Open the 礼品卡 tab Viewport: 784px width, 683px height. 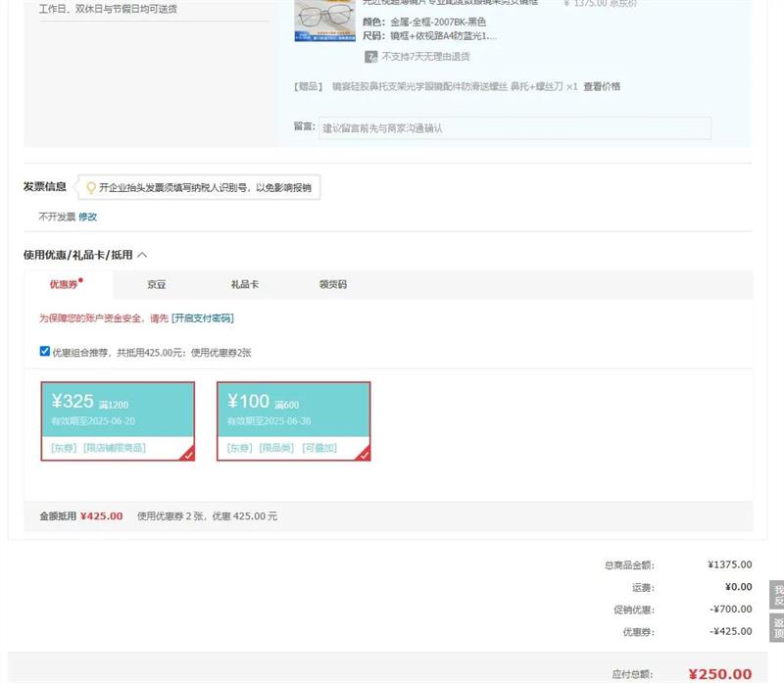[244, 285]
